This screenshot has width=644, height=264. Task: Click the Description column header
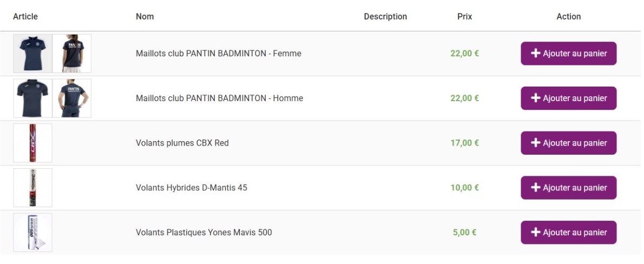click(x=385, y=17)
